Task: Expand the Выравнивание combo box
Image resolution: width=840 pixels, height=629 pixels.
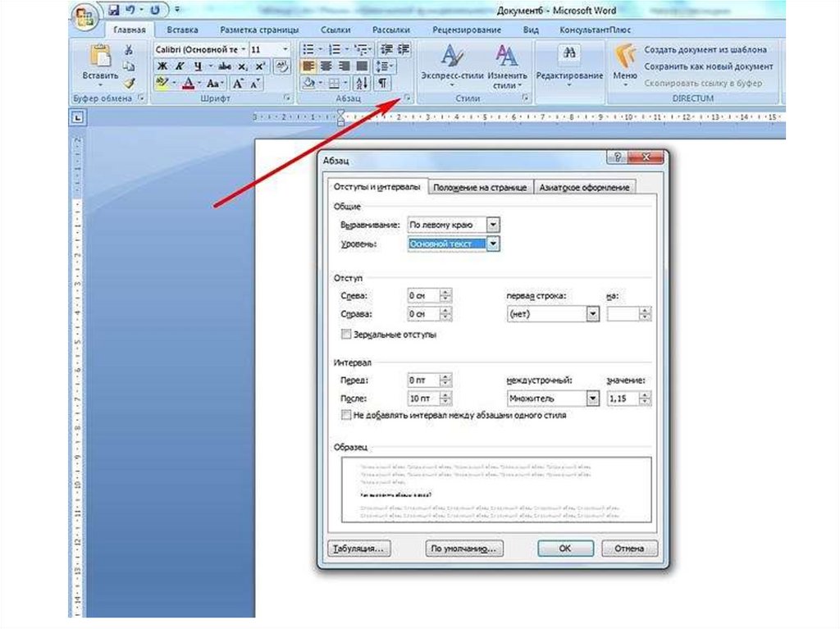Action: point(493,225)
